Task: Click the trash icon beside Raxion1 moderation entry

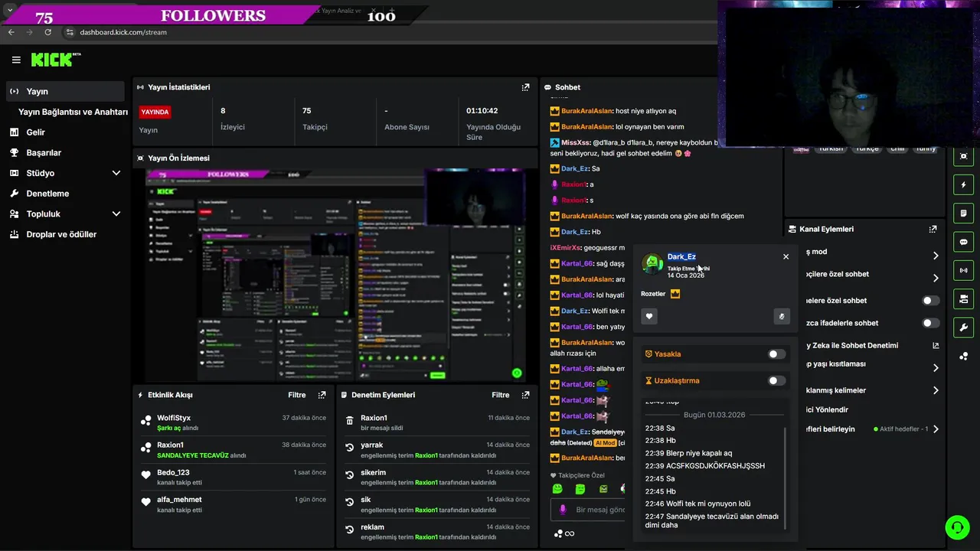Action: (349, 420)
